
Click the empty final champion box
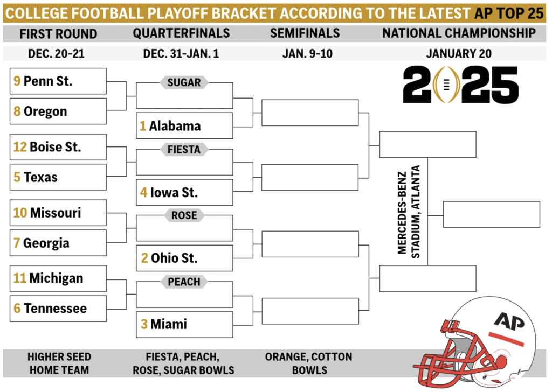(x=492, y=214)
